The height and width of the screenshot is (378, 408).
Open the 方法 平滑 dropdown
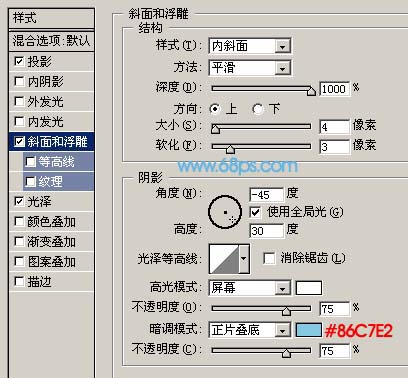click(x=282, y=68)
